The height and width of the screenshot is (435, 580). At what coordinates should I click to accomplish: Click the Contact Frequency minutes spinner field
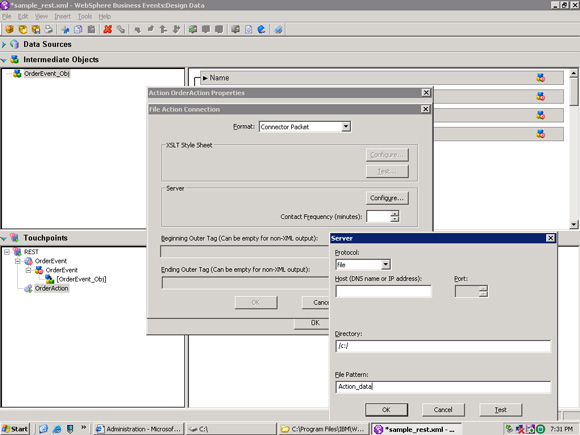(378, 216)
